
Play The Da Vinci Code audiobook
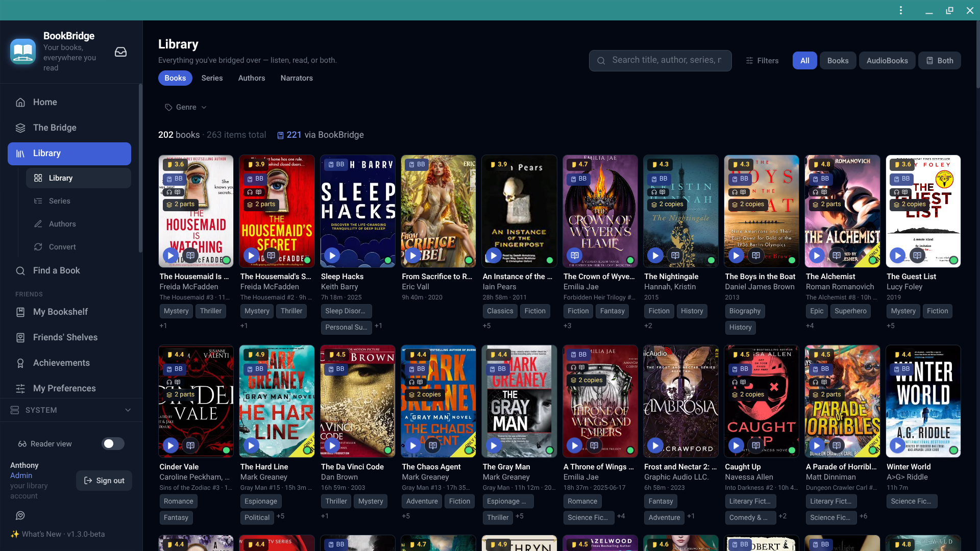[332, 445]
